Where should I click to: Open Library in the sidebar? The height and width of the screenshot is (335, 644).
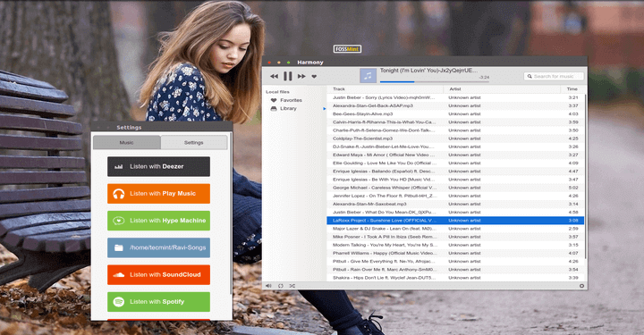(x=288, y=109)
